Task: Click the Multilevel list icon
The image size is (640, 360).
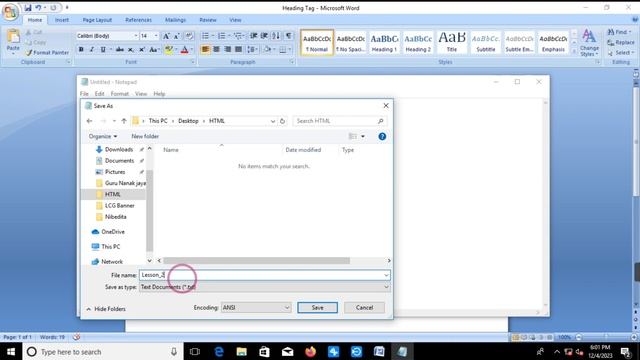Action: (238, 36)
